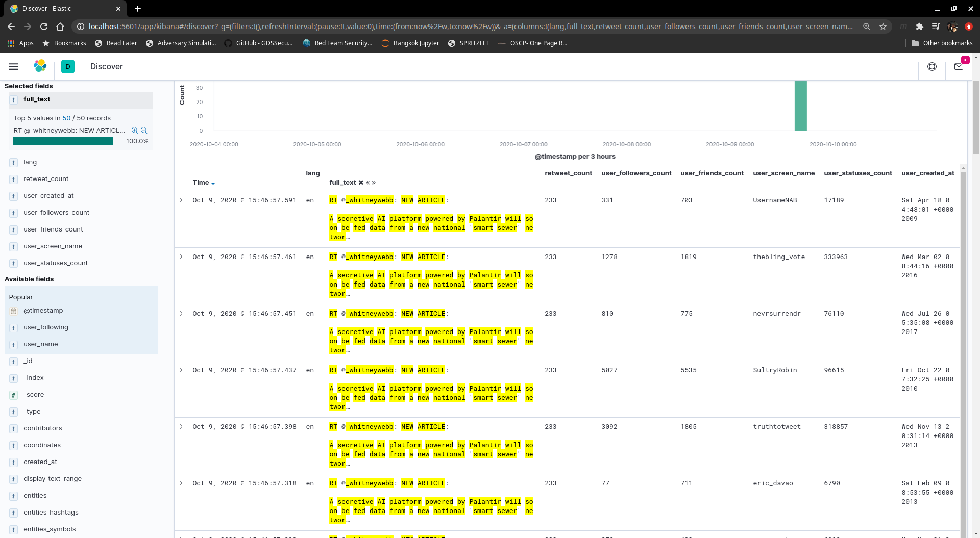Move full_text column to the right

click(x=374, y=183)
